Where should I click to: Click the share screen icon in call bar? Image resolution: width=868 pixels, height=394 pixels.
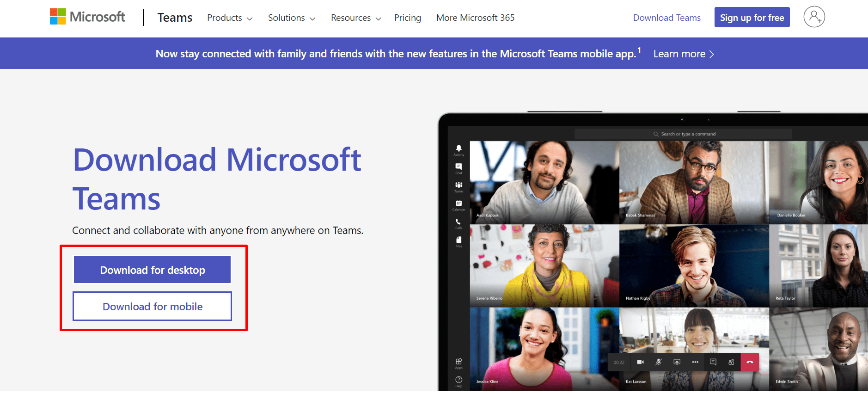[677, 362]
